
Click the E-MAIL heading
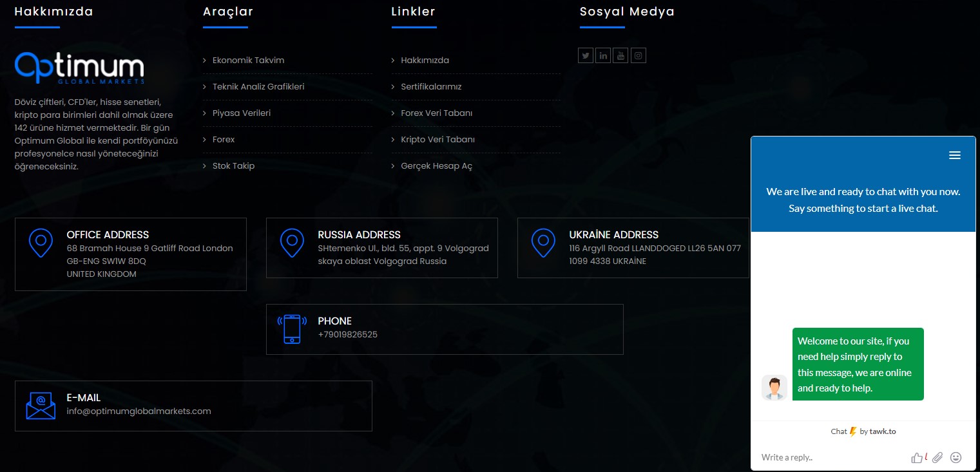[x=84, y=398]
